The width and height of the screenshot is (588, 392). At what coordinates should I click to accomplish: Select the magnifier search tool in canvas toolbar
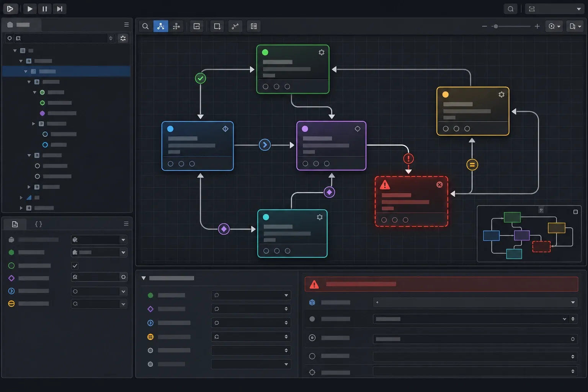click(145, 26)
